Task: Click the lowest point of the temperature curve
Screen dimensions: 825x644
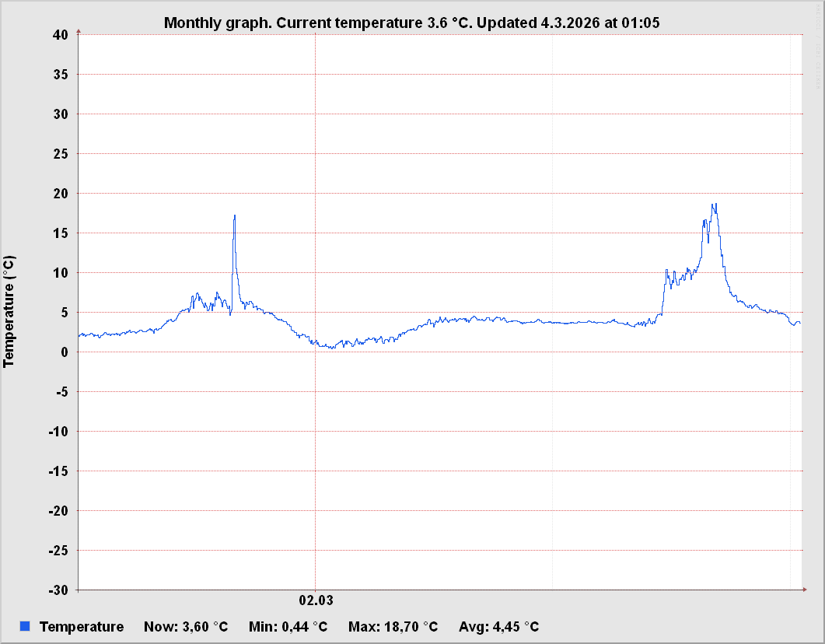Action: 333,348
